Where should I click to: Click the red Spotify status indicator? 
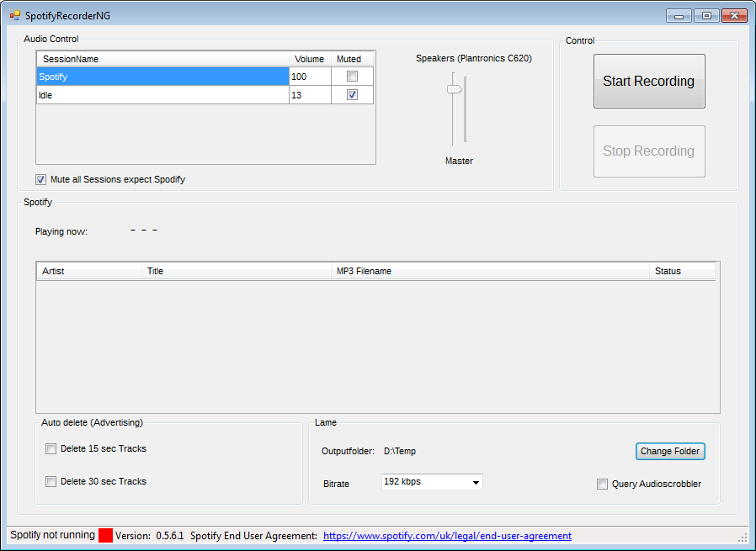tap(105, 536)
